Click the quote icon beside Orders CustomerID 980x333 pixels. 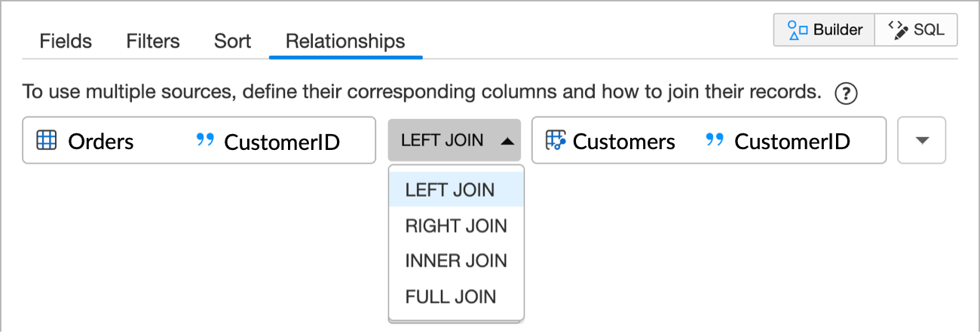pyautogui.click(x=205, y=140)
